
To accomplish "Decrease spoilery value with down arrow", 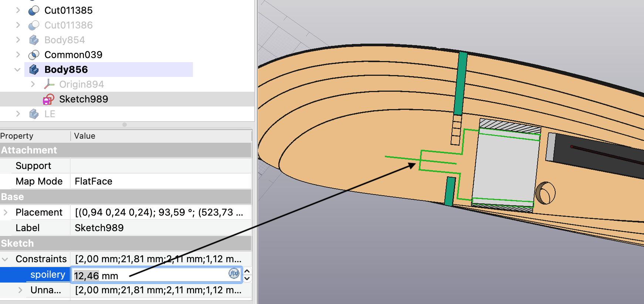I will coord(247,278).
